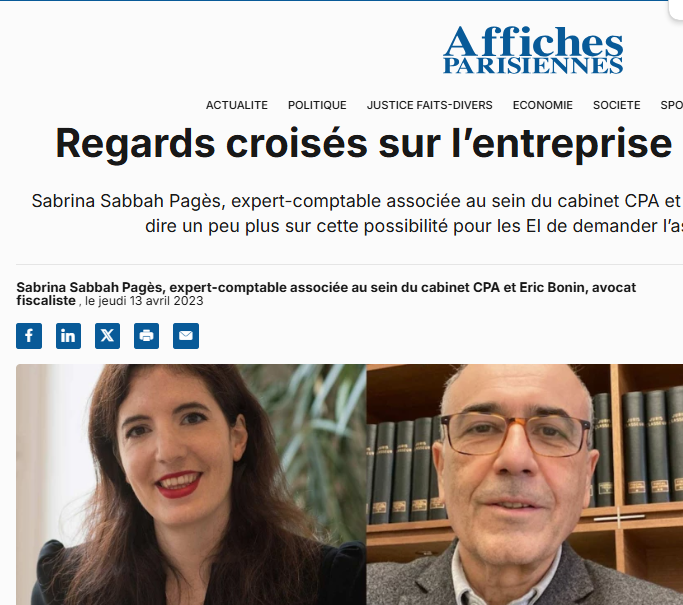
Task: Go to homepage via Affiches Parisiennes logo
Action: click(x=533, y=50)
